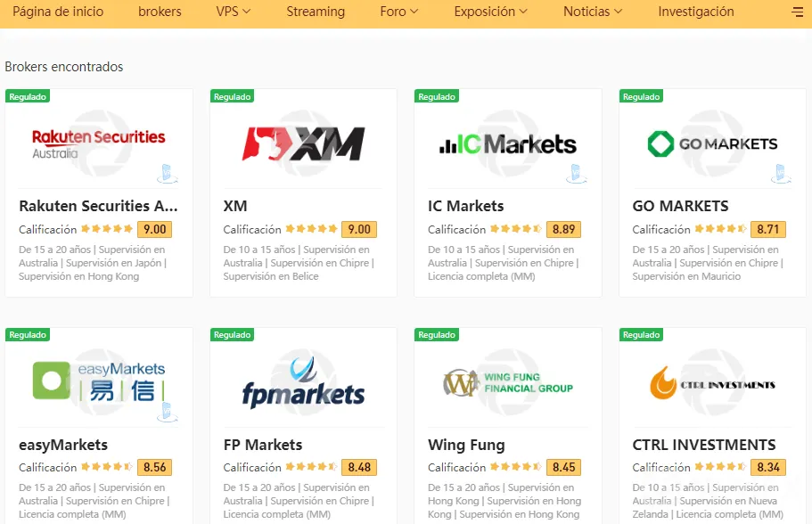Click the 'Brokers encontrados' heading
This screenshot has height=524, width=812.
(x=63, y=67)
